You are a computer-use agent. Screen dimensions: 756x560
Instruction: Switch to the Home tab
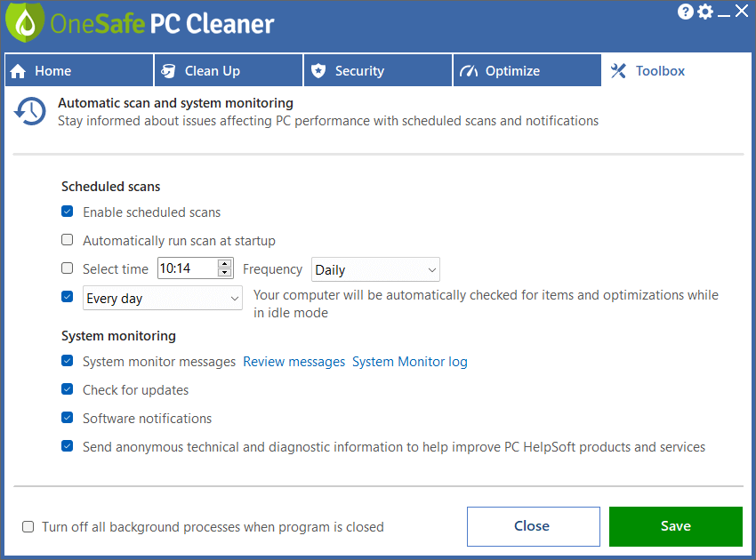click(x=79, y=70)
